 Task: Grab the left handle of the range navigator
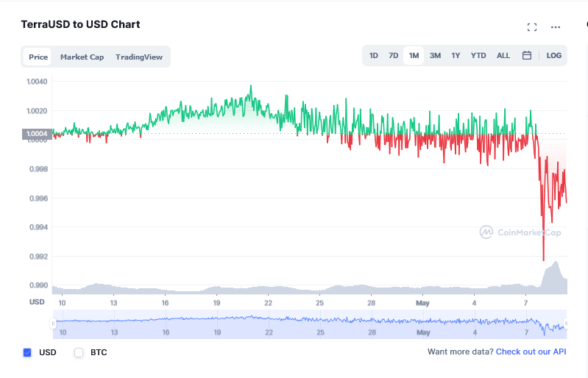[53, 324]
